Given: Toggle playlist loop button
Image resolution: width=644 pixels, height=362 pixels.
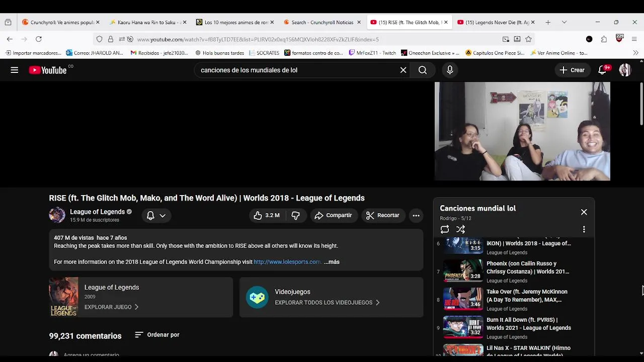Looking at the screenshot, I should 445,229.
